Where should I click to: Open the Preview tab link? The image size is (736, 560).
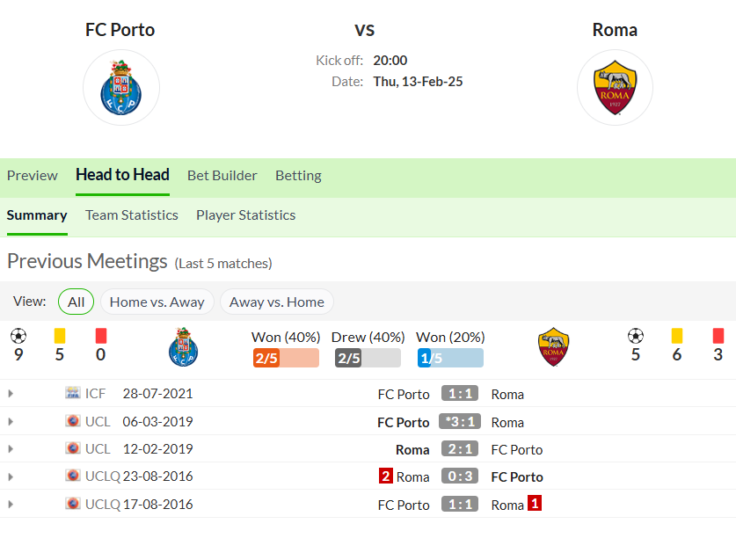33,176
